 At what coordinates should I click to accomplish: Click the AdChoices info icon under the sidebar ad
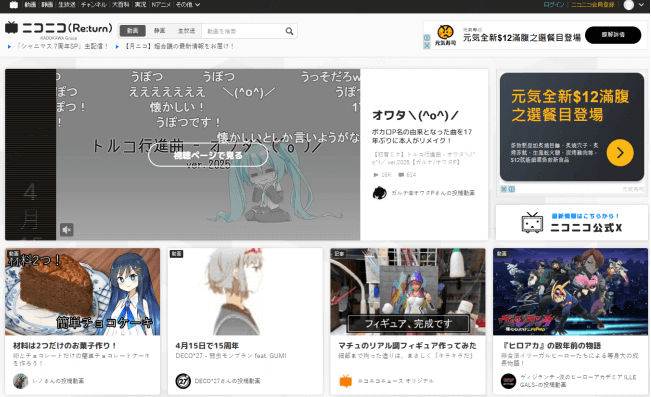(x=512, y=189)
